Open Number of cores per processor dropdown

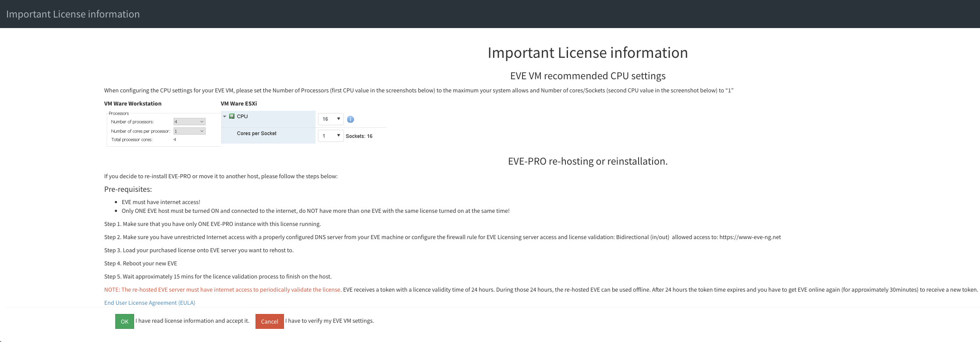tap(189, 131)
